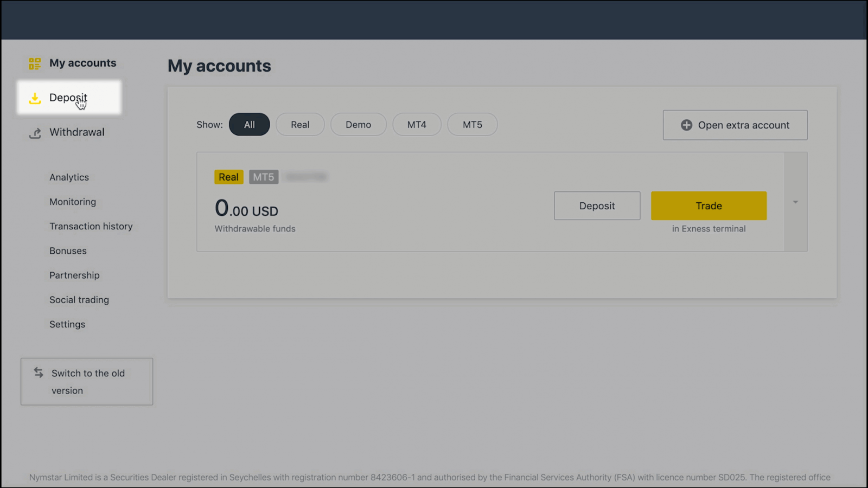
Task: Click the My accounts page heading
Action: pos(219,66)
